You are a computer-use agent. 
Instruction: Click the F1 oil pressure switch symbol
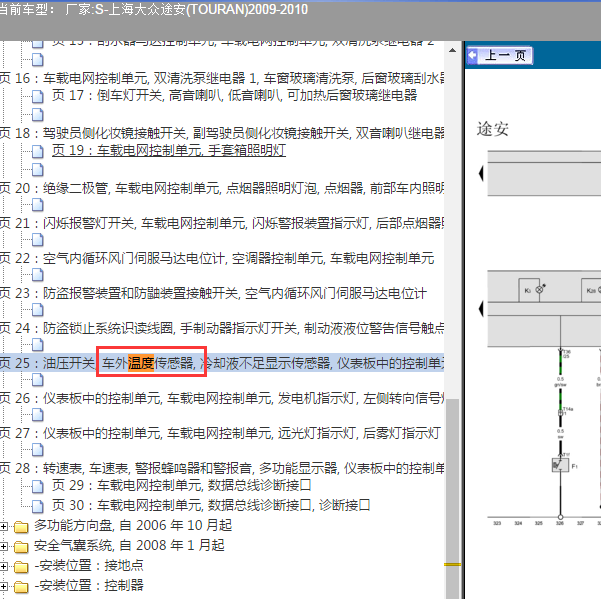point(560,465)
